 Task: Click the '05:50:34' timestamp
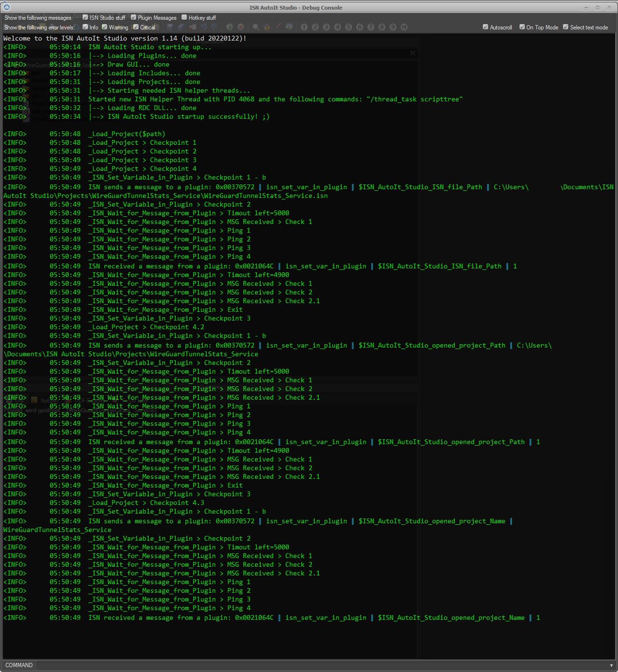(65, 116)
